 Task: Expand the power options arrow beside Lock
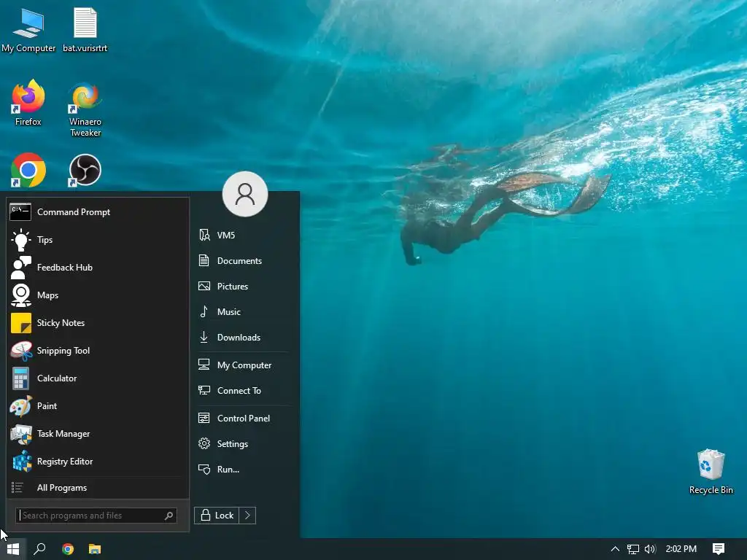pyautogui.click(x=247, y=516)
